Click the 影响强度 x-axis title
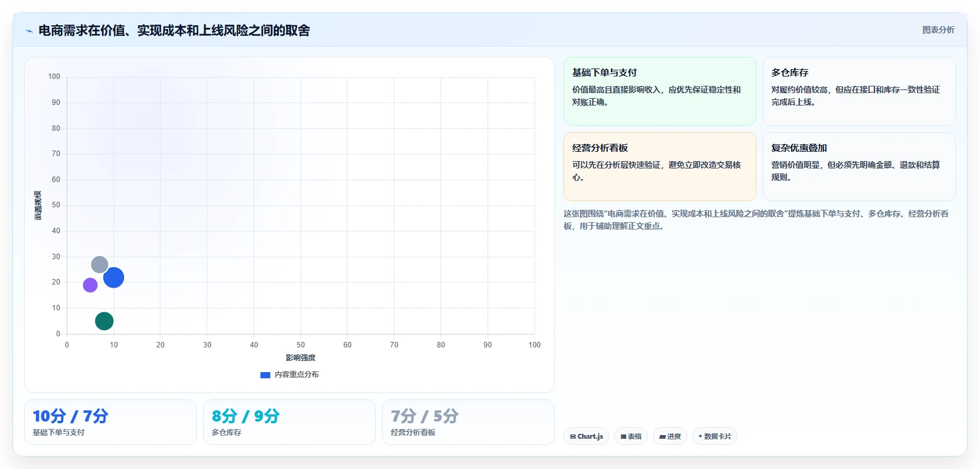980x469 pixels. 301,358
